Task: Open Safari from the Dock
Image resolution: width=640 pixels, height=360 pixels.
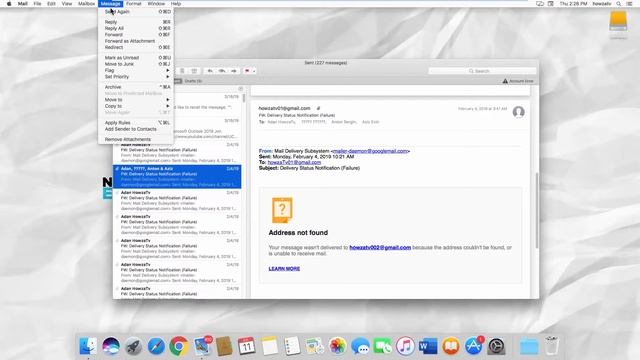Action: tap(156, 346)
